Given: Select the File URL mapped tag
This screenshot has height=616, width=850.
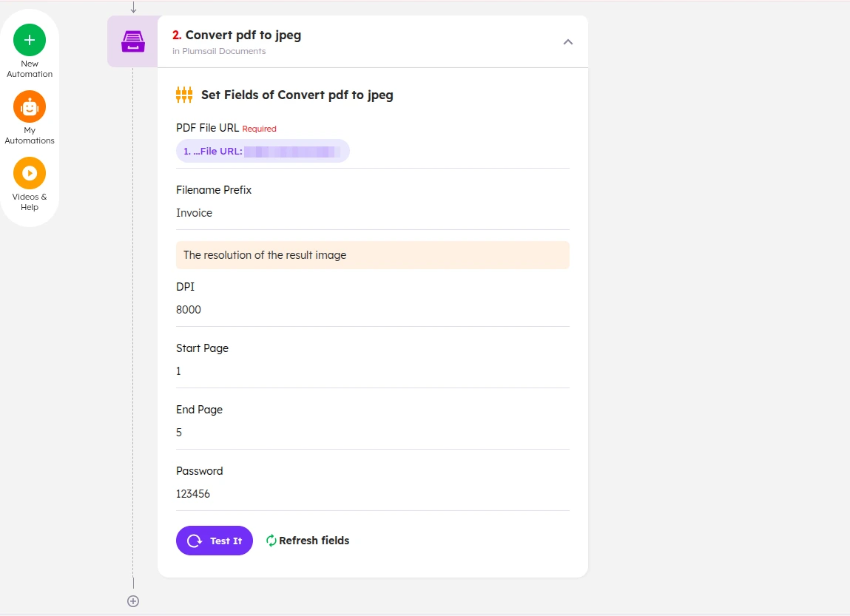Looking at the screenshot, I should pos(263,151).
